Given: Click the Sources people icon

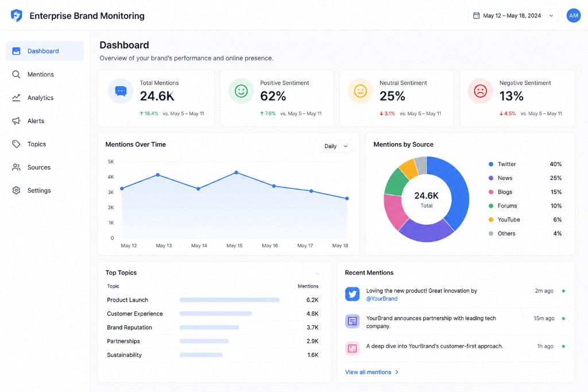Looking at the screenshot, I should coord(16,167).
